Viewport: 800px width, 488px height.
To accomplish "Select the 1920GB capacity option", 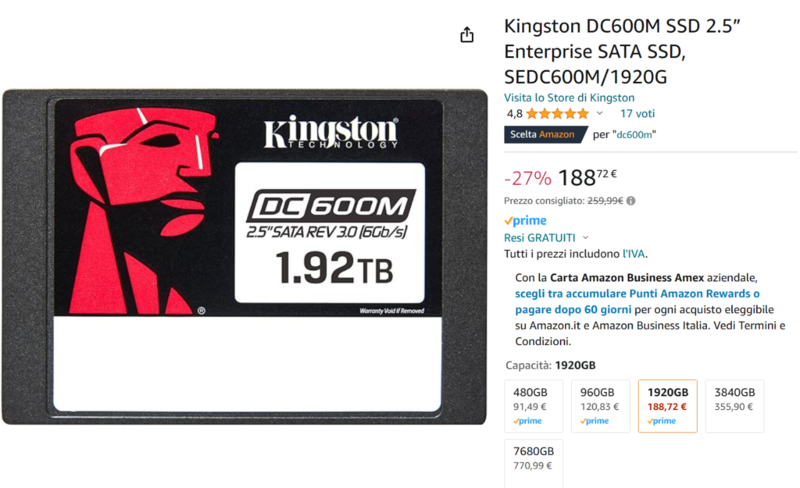I will (667, 406).
